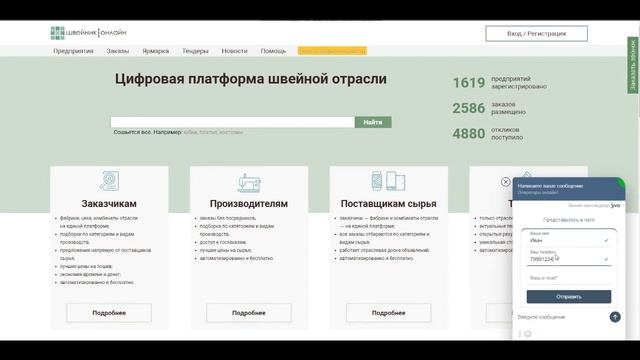Click Подробнее under Заказчикам
This screenshot has height=360, width=640.
[x=109, y=313]
